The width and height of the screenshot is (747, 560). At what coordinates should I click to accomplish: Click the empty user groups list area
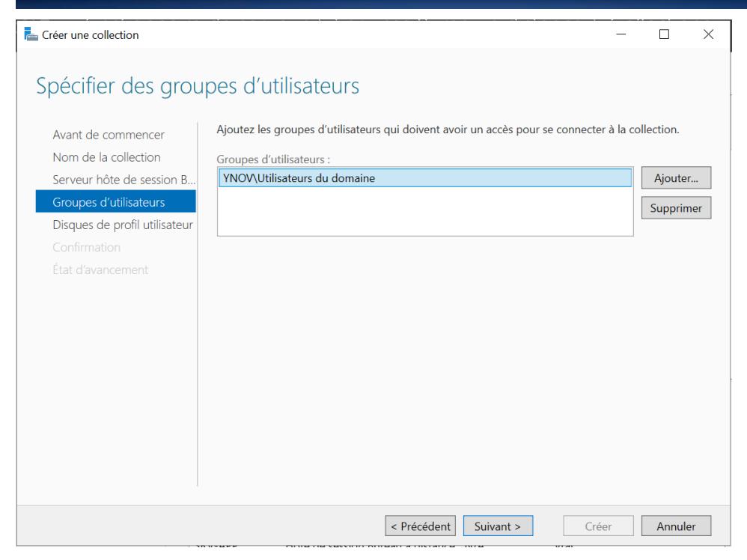click(x=425, y=211)
